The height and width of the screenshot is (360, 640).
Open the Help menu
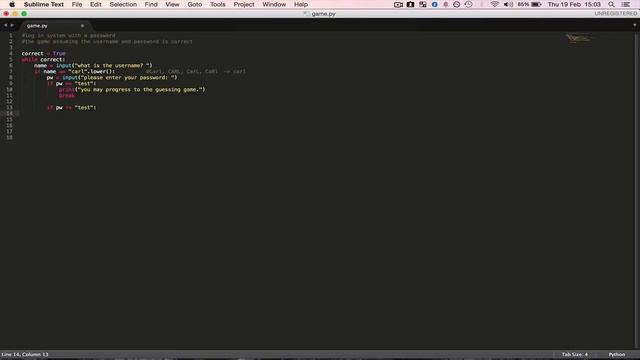click(301, 4)
